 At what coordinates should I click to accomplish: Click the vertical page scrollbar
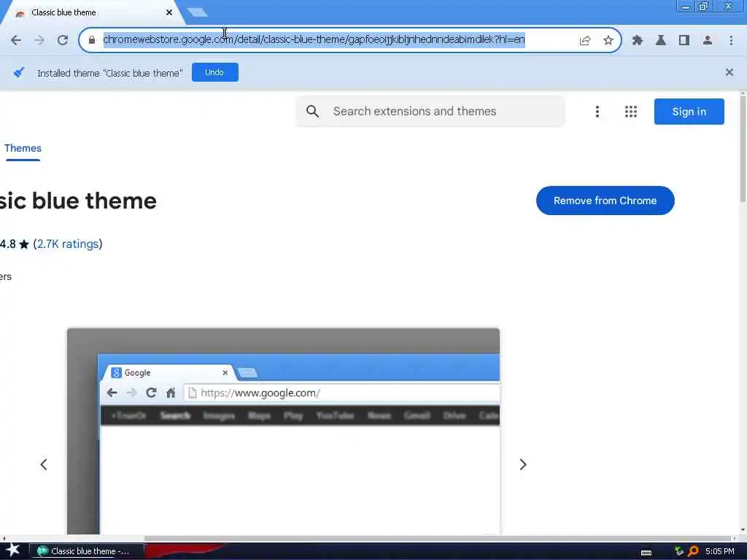(742, 149)
